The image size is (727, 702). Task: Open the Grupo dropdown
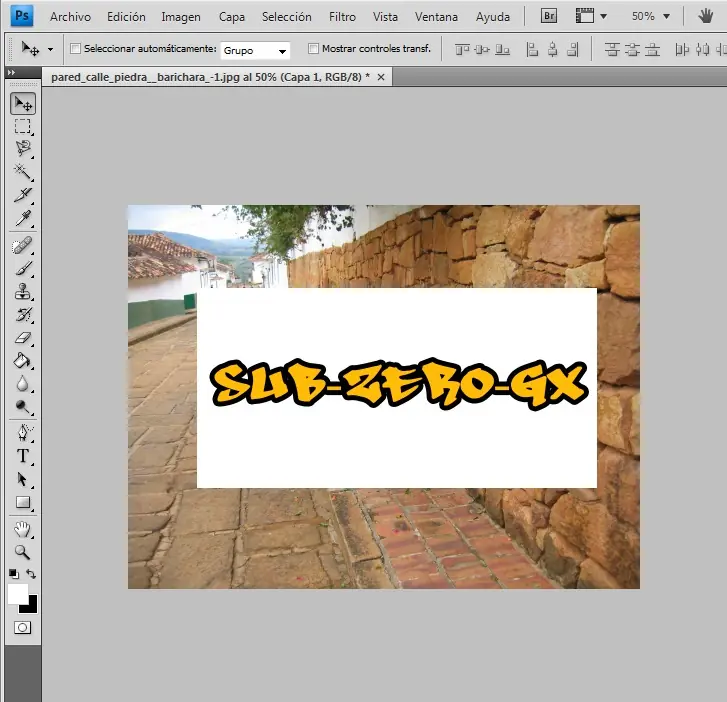tap(255, 50)
